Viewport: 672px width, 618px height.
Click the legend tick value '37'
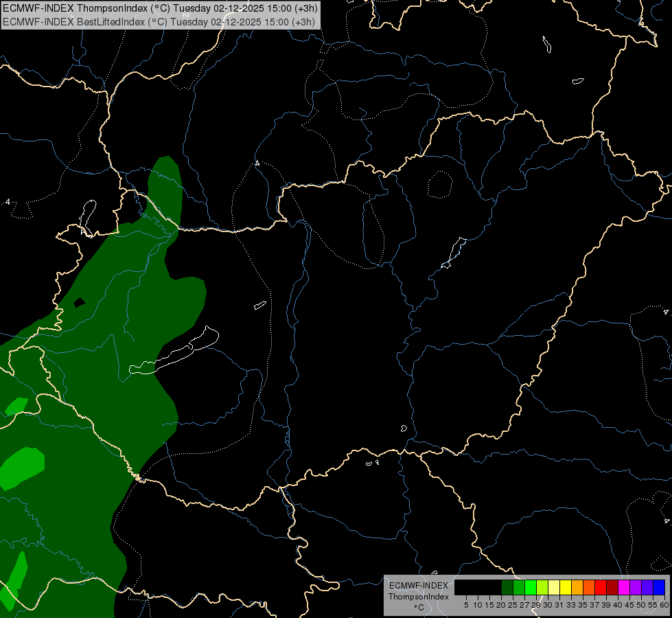pos(594,605)
